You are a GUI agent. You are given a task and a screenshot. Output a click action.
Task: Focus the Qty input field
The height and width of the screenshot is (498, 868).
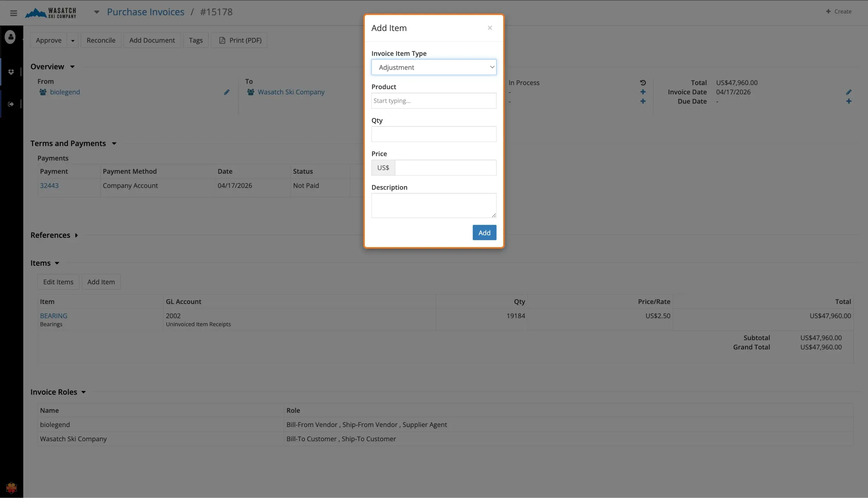pyautogui.click(x=434, y=134)
